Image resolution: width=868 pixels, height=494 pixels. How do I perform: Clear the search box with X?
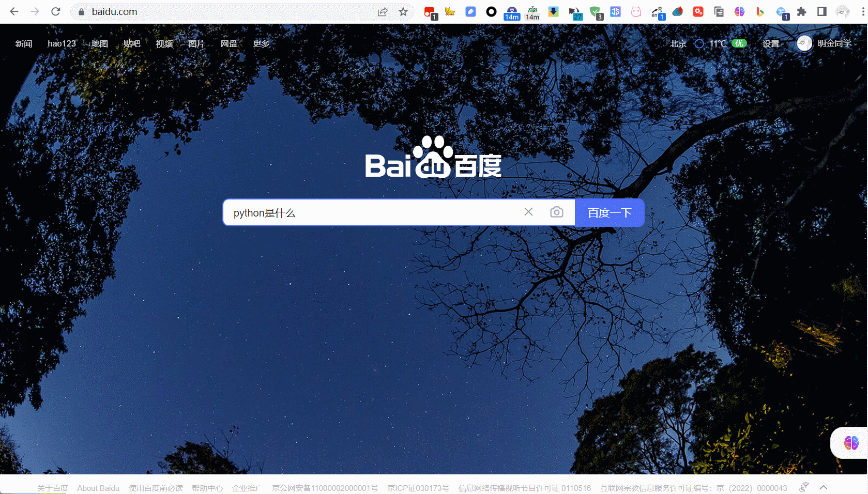point(528,212)
